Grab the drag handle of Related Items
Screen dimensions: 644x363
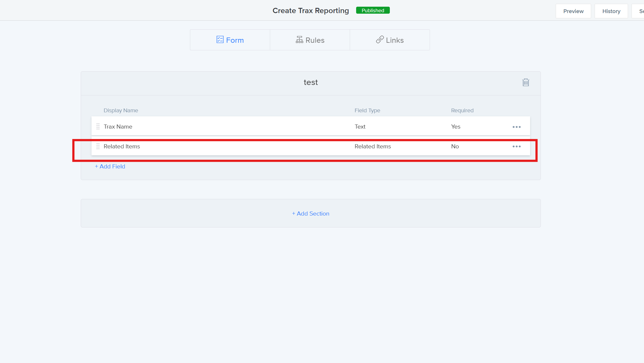(98, 146)
